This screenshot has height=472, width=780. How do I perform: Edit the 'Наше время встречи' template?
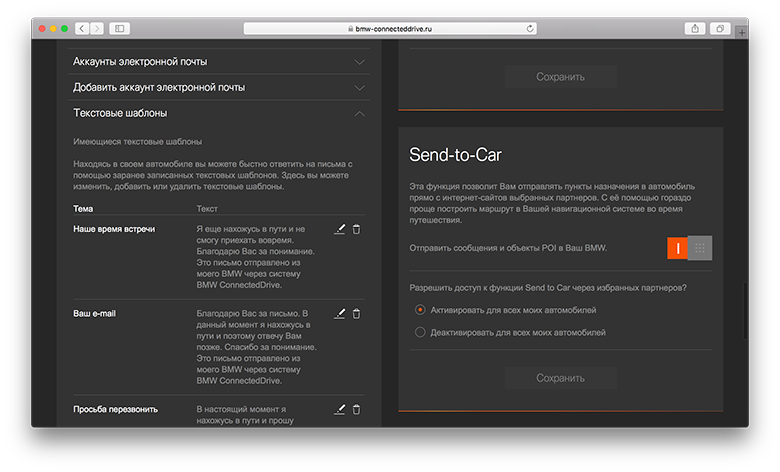(x=340, y=229)
